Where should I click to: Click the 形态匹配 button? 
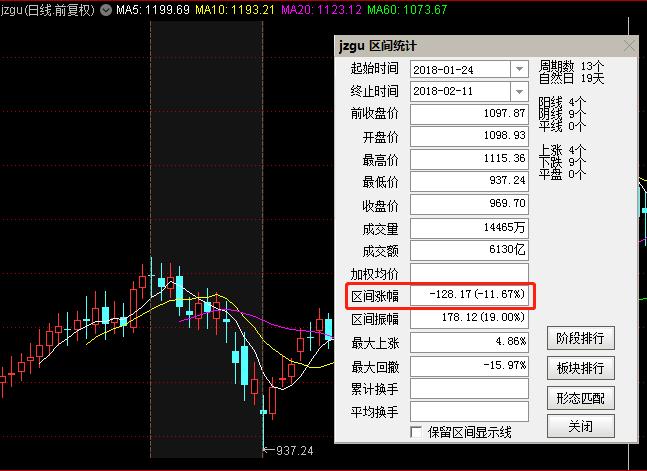[x=581, y=398]
